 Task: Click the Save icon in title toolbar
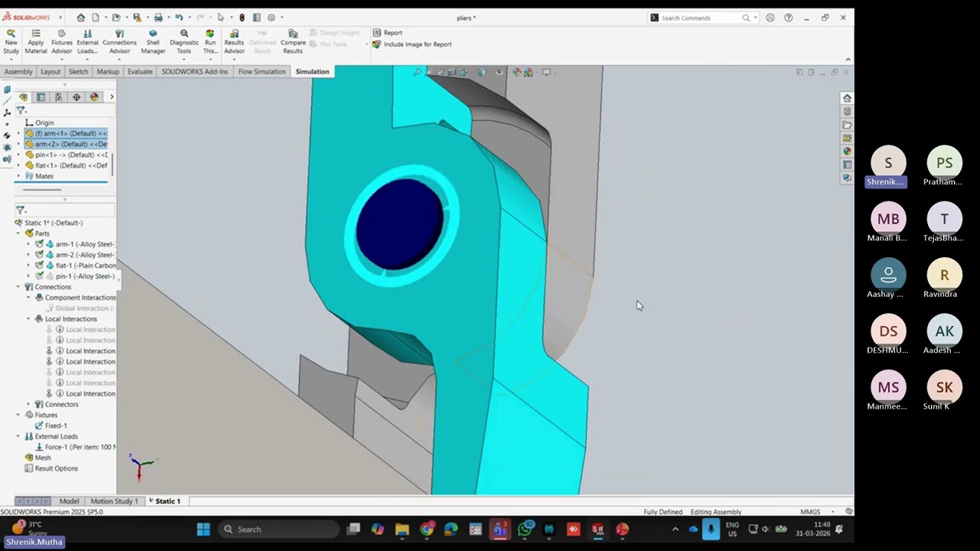[136, 18]
